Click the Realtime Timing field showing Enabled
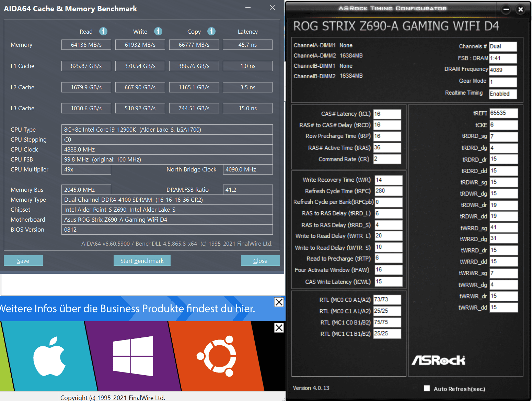The height and width of the screenshot is (401, 532). (503, 94)
